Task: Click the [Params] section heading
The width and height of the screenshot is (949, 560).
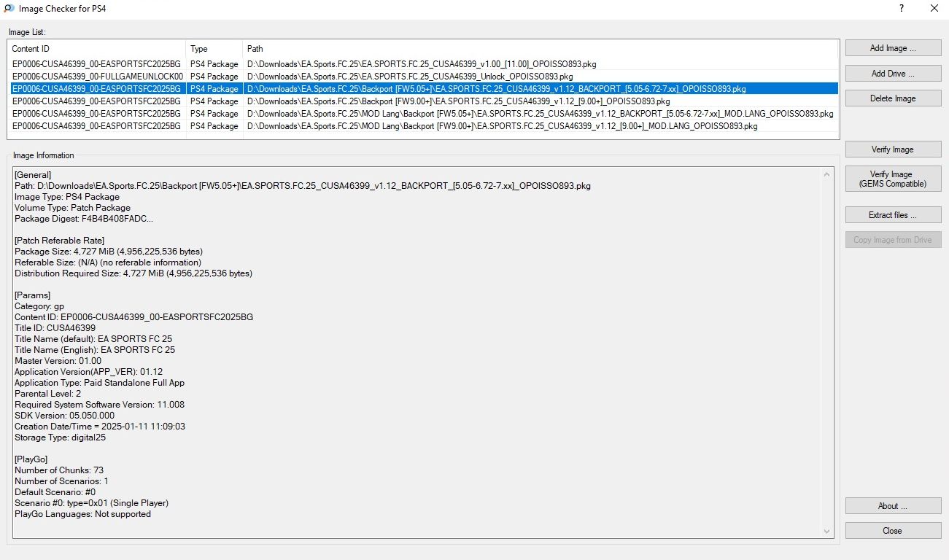Action: click(x=33, y=295)
